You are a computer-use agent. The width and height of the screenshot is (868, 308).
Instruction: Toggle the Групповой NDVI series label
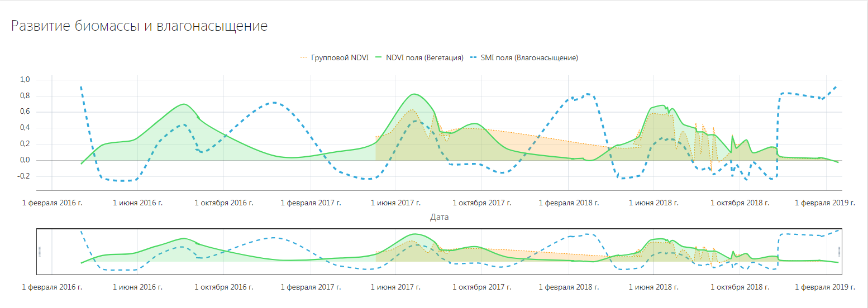pyautogui.click(x=340, y=57)
